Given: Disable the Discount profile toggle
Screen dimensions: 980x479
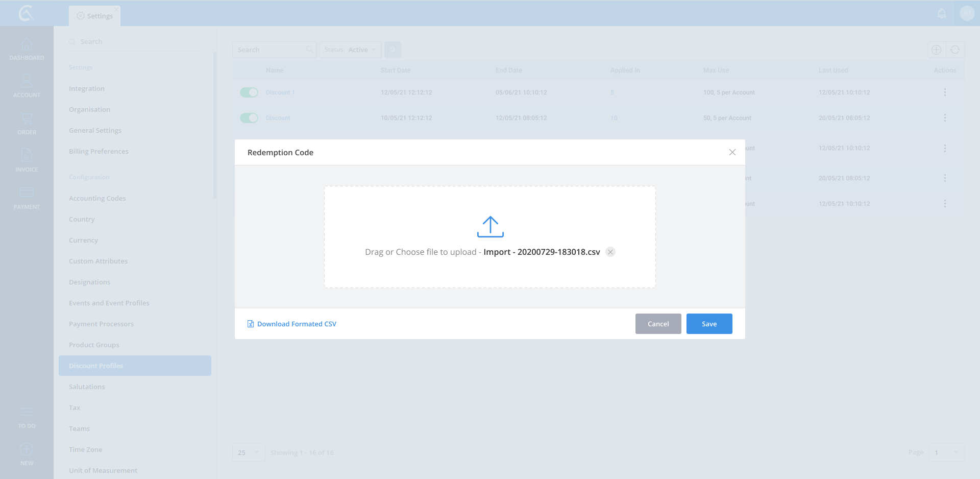Looking at the screenshot, I should point(249,118).
